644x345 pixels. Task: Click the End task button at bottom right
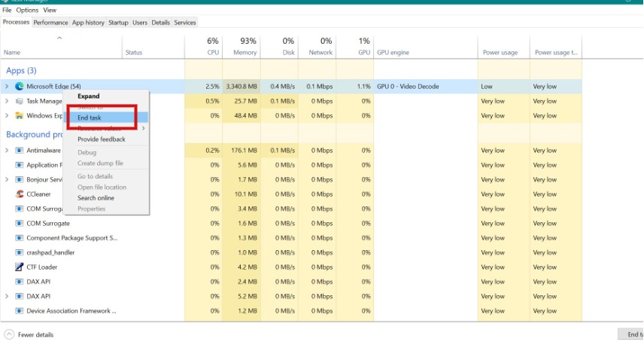(630, 334)
